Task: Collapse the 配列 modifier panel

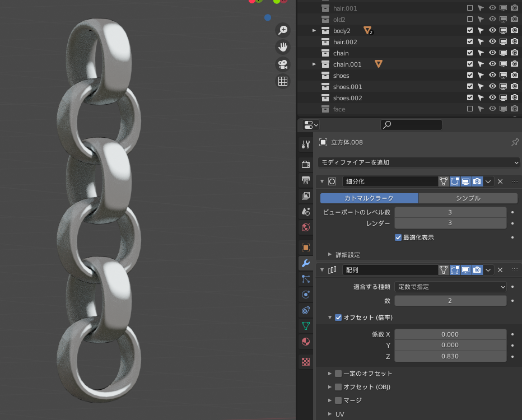Action: [x=322, y=270]
